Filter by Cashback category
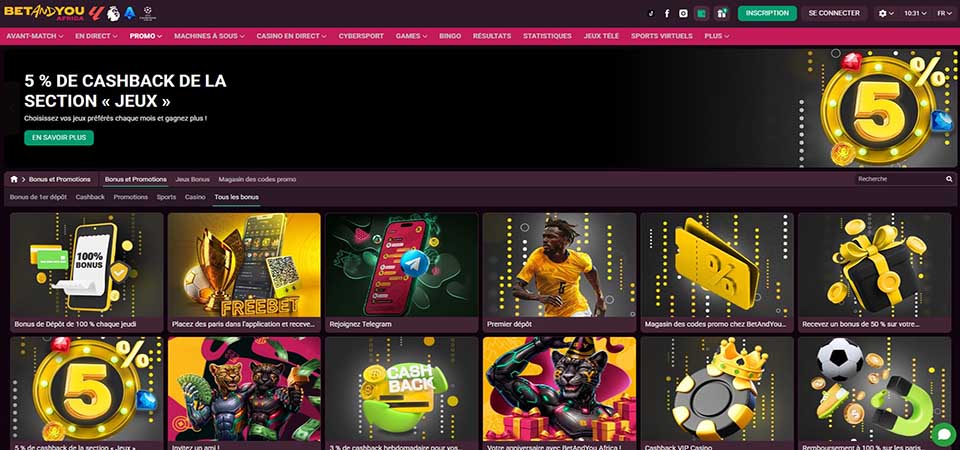This screenshot has height=450, width=960. coord(90,197)
